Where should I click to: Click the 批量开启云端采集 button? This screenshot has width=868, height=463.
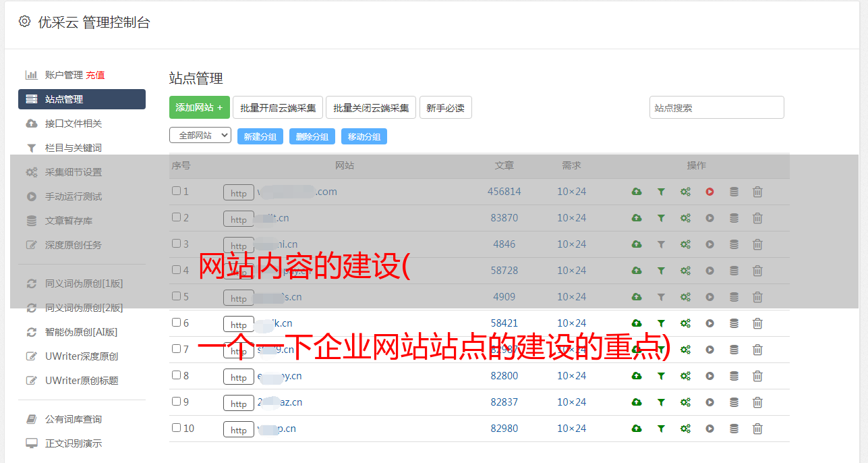(278, 107)
